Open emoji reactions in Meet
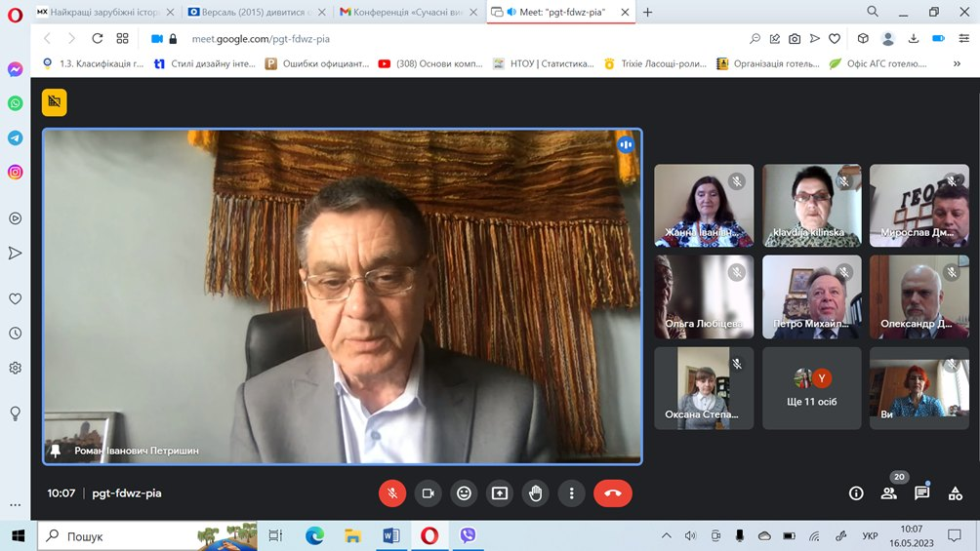The image size is (980, 551). click(464, 493)
